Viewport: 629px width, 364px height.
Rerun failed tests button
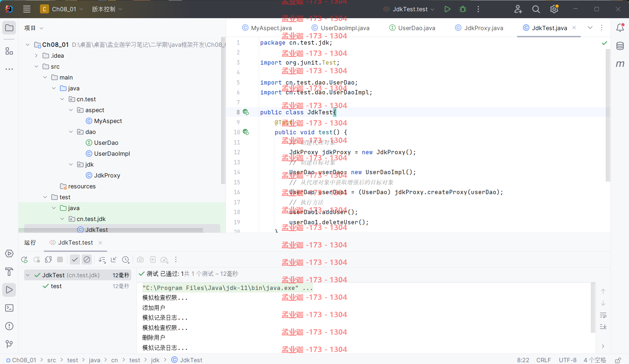[37, 259]
